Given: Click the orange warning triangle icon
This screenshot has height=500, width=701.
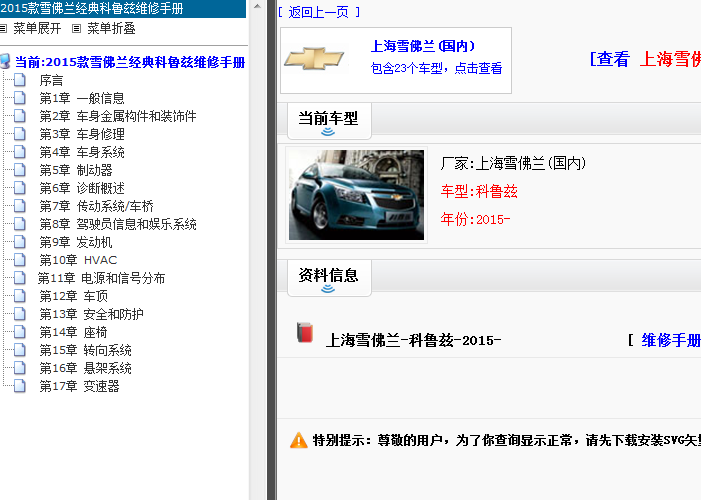Looking at the screenshot, I should click(299, 440).
